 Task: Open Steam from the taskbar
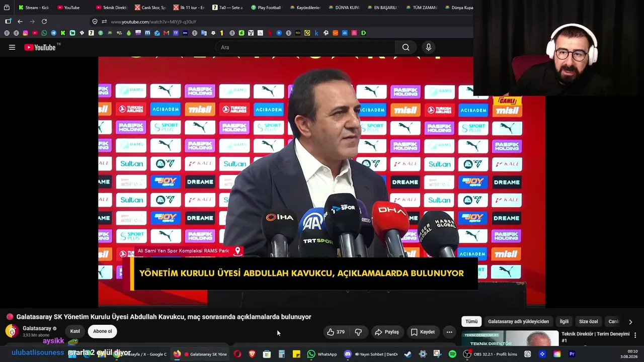coord(408,354)
